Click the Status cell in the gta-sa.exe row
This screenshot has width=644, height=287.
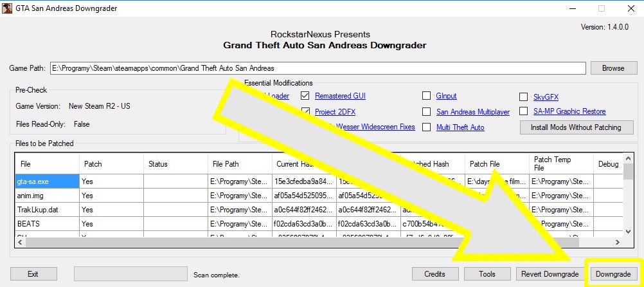tap(176, 181)
